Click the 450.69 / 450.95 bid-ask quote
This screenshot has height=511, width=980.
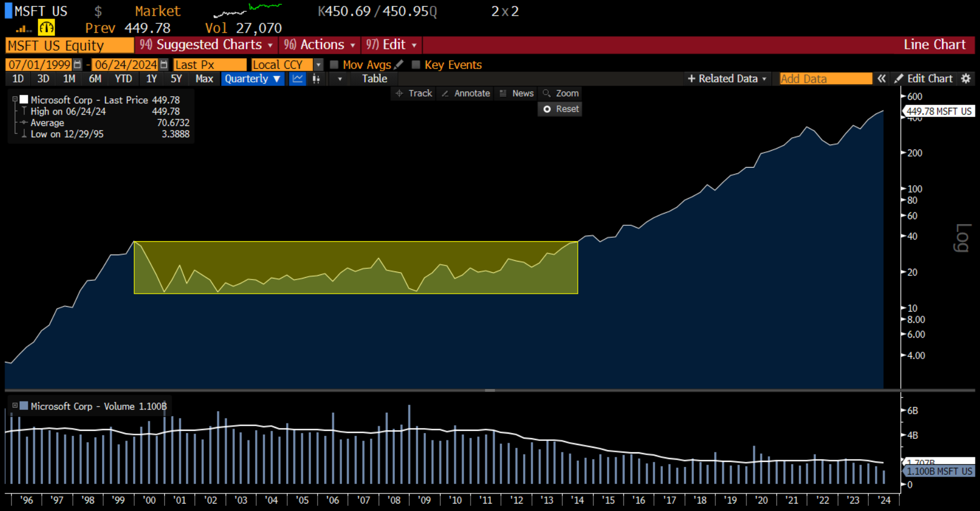click(x=377, y=11)
